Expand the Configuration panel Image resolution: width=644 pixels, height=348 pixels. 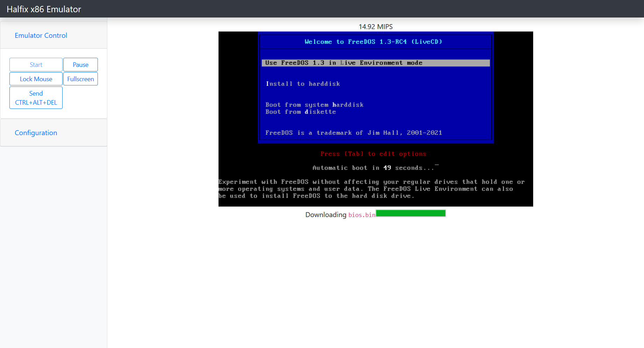tap(36, 133)
